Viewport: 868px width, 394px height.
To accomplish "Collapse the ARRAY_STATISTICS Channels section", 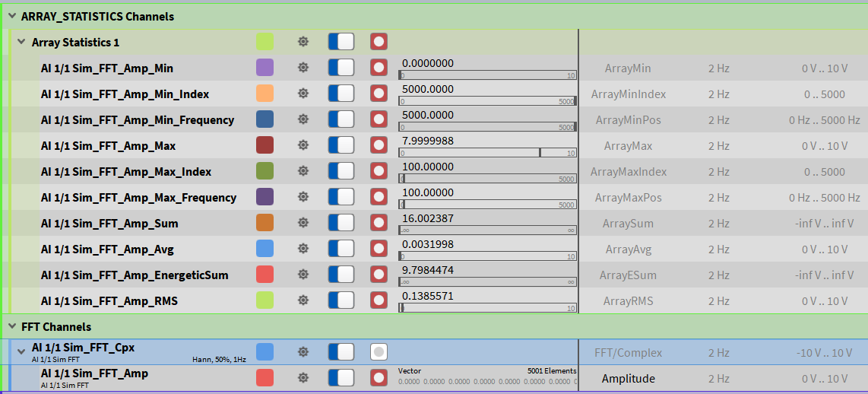I will pos(12,16).
